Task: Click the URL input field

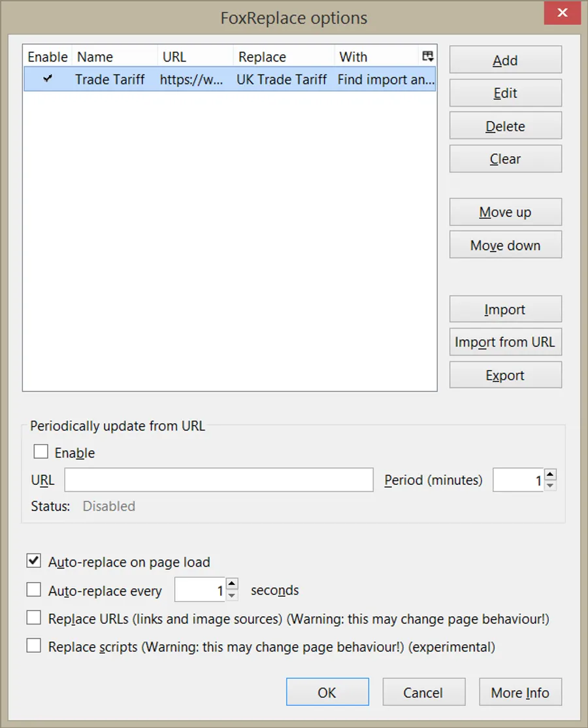Action: pos(219,480)
